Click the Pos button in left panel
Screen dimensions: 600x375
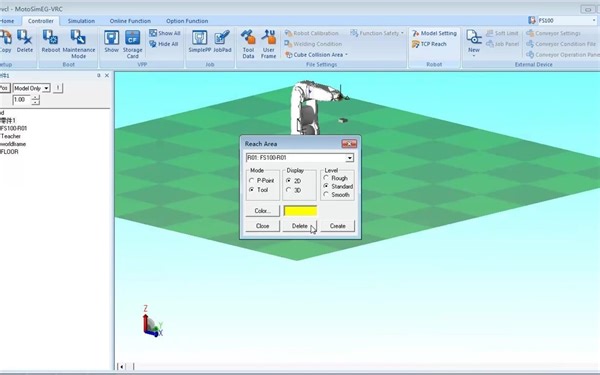coord(4,88)
